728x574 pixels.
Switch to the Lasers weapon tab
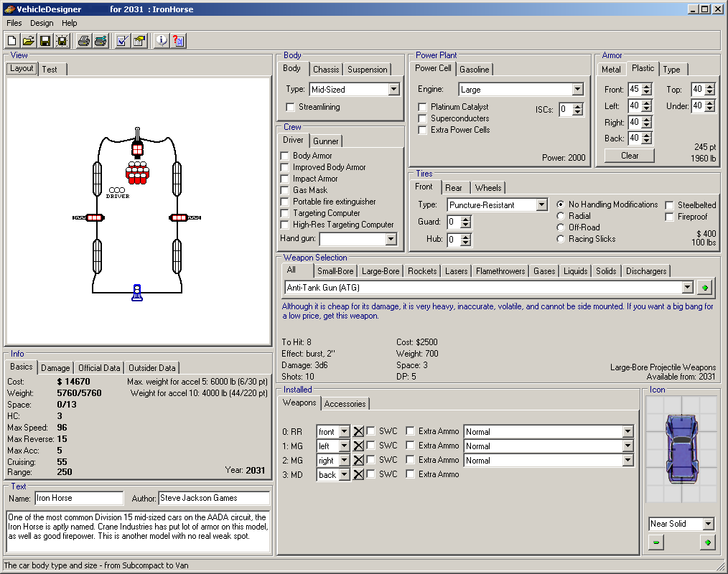tap(455, 270)
